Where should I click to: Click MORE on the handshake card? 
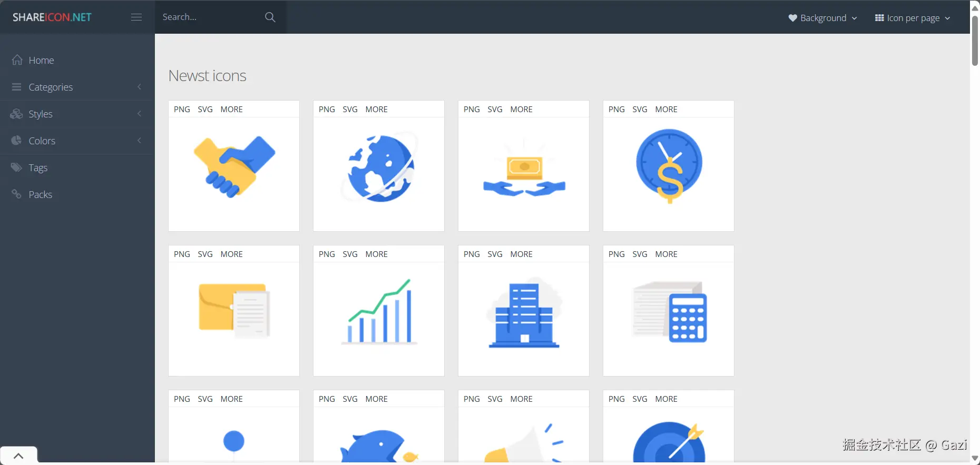(231, 109)
